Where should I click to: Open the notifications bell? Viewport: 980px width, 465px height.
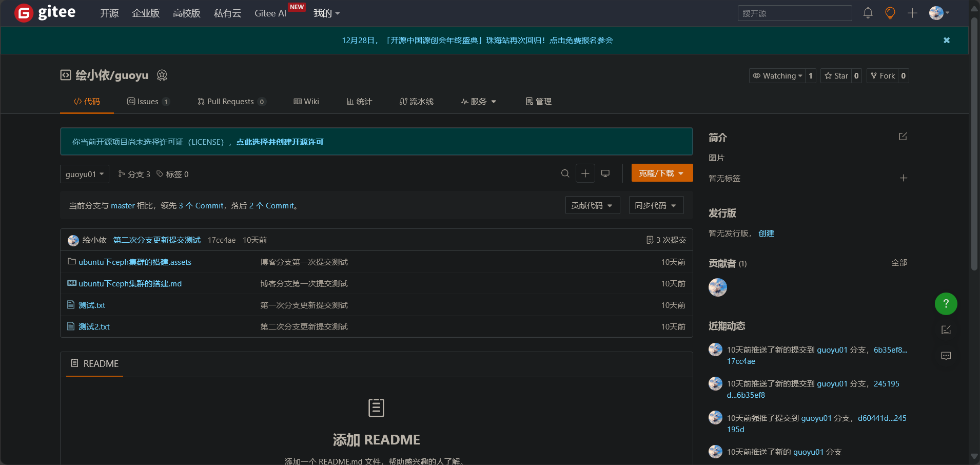point(868,13)
